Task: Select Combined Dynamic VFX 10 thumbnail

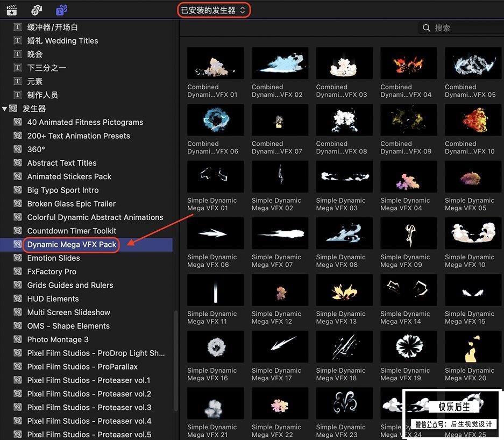Action: (473, 120)
